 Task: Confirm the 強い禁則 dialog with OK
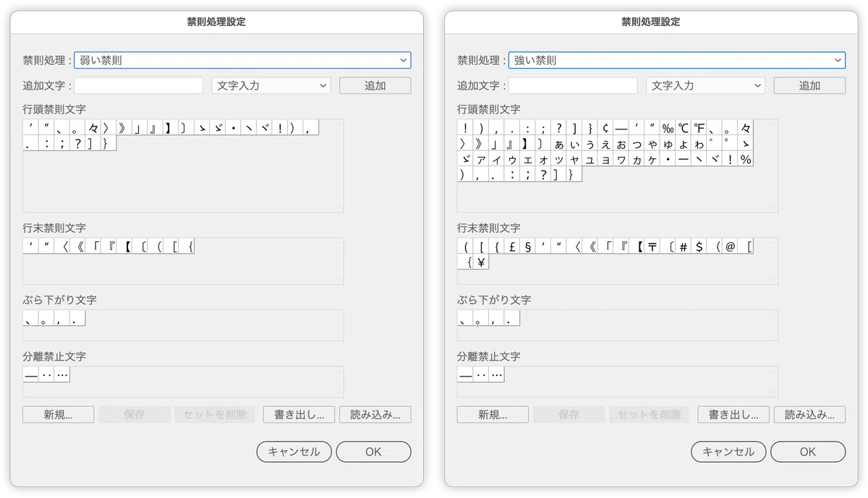(808, 452)
